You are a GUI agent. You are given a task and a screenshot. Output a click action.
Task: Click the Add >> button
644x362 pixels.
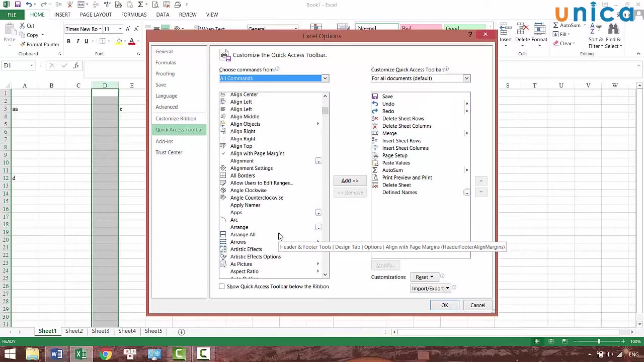click(x=350, y=181)
